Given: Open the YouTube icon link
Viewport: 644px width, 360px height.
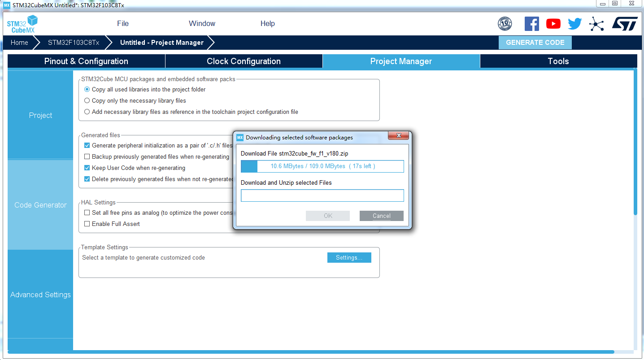Looking at the screenshot, I should tap(553, 24).
